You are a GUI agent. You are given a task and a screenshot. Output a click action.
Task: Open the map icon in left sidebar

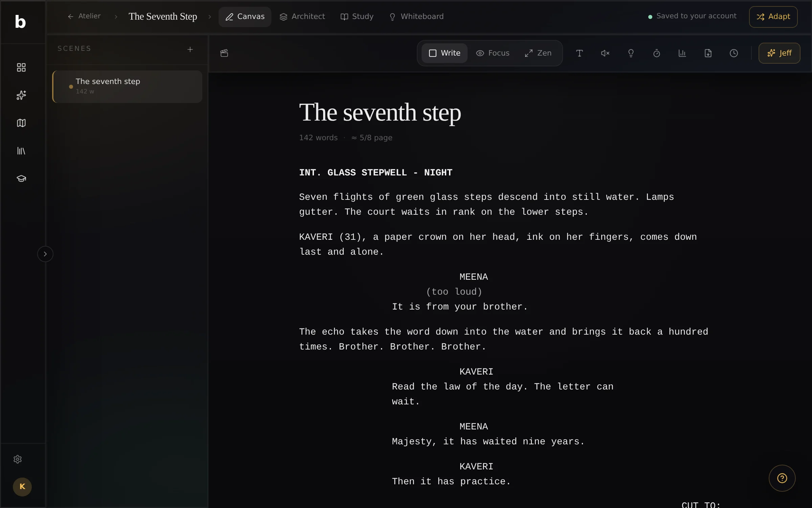(x=21, y=123)
